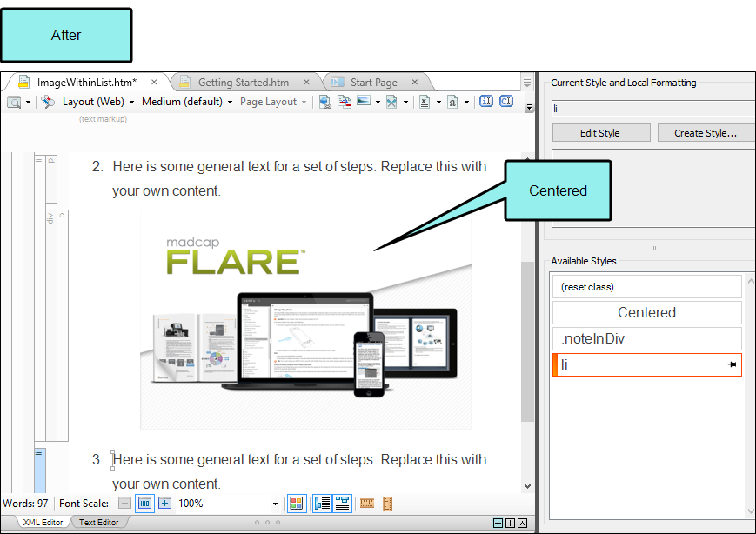
Task: Click the highlighted li structure bar for step 3
Action: click(39, 470)
